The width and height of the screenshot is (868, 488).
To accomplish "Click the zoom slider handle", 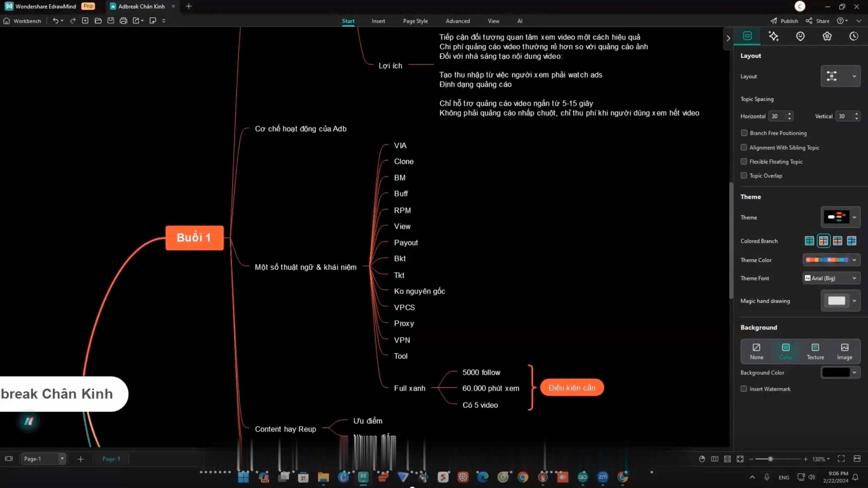I will [770, 459].
